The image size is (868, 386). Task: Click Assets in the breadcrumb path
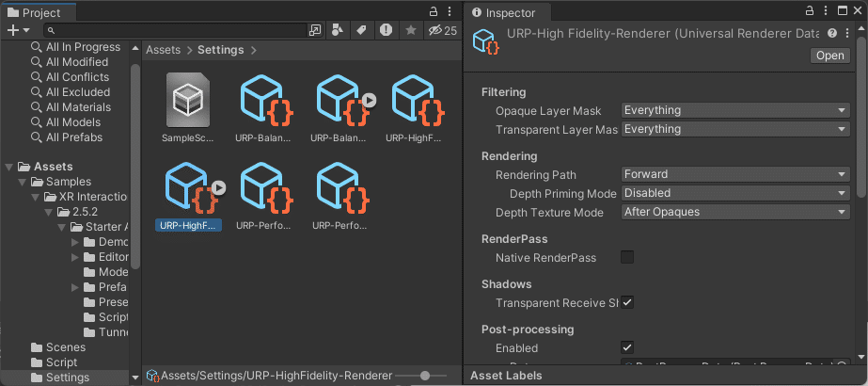click(x=164, y=50)
